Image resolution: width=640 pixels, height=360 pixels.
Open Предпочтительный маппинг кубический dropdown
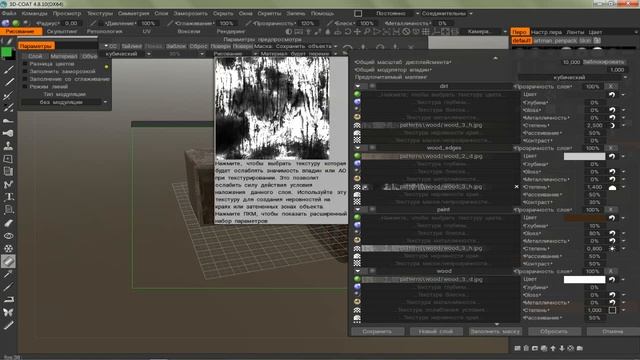click(x=573, y=77)
